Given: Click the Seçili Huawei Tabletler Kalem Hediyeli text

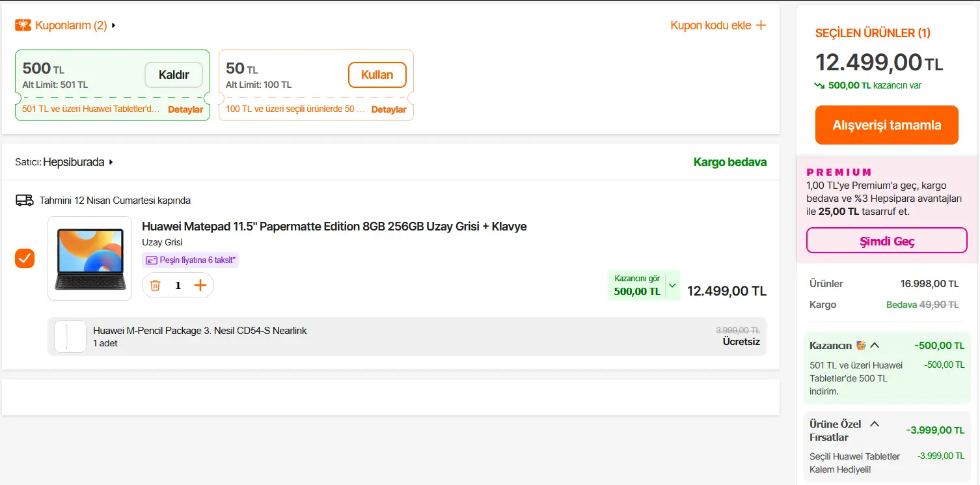Looking at the screenshot, I should point(854,463).
